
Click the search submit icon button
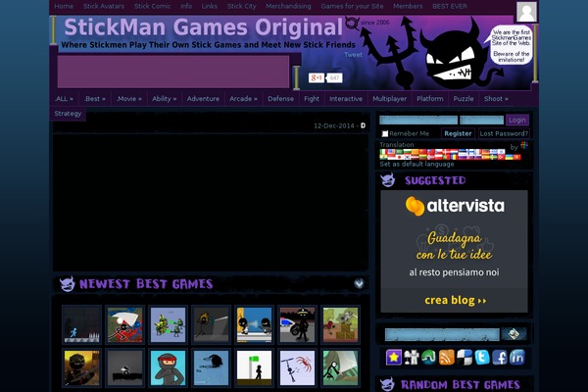[x=514, y=334]
